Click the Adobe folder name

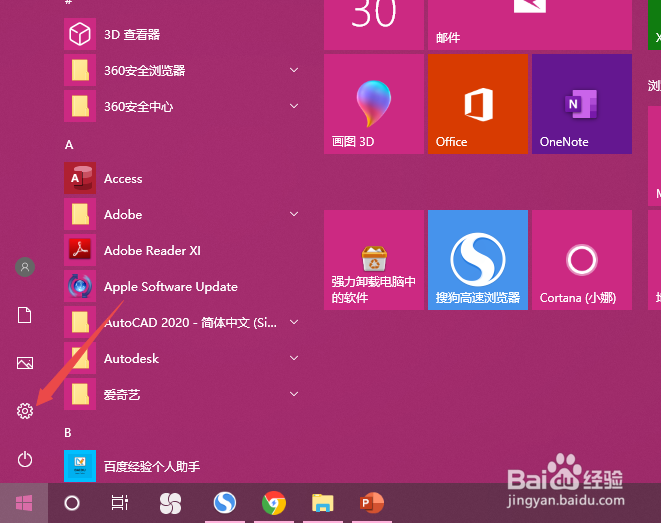click(123, 215)
